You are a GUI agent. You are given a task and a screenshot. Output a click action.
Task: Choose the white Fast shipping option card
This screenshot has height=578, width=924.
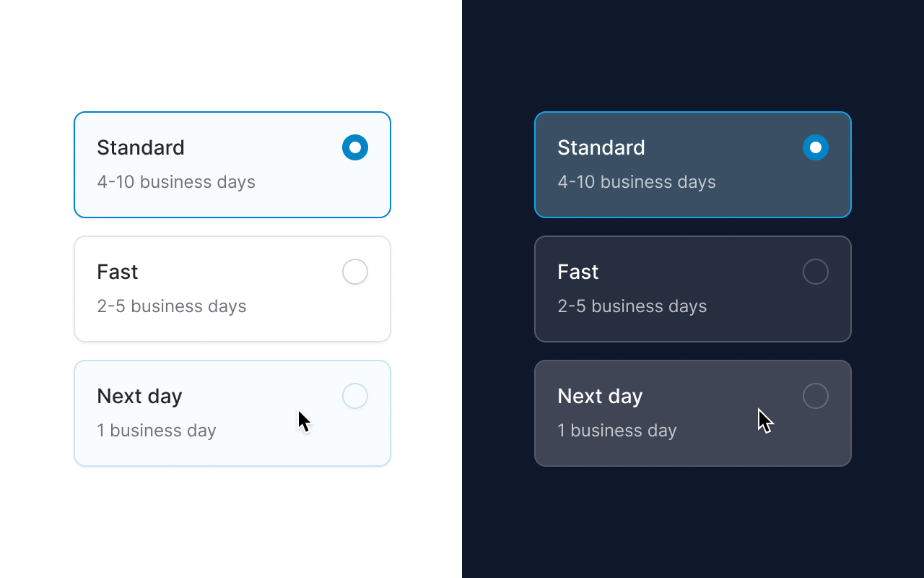[232, 289]
